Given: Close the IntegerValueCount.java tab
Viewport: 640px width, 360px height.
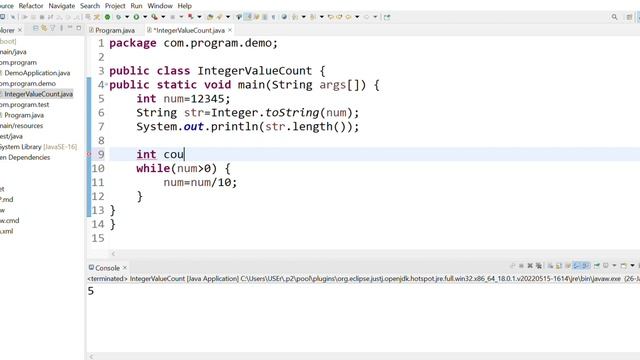Looking at the screenshot, I should (x=230, y=30).
